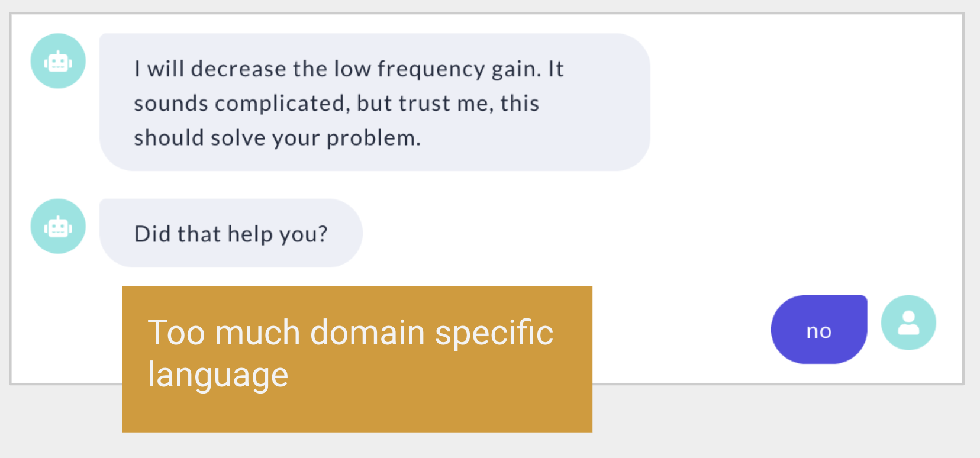Click the text 'should solve your problem.'
The width and height of the screenshot is (980, 458).
pyautogui.click(x=277, y=138)
